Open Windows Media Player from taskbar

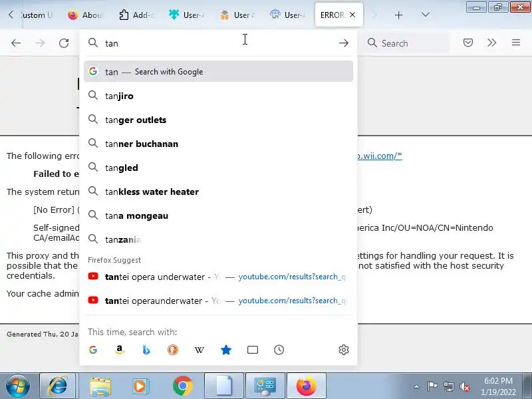(x=140, y=386)
